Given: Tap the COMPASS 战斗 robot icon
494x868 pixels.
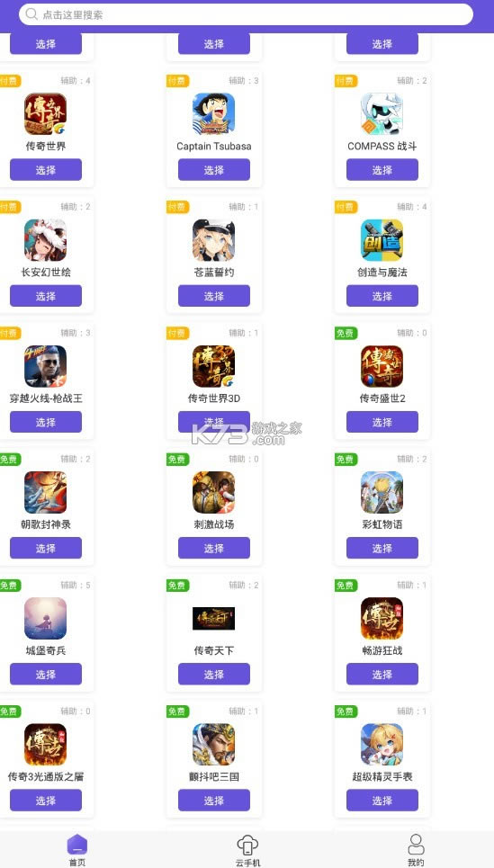Looking at the screenshot, I should tap(382, 114).
